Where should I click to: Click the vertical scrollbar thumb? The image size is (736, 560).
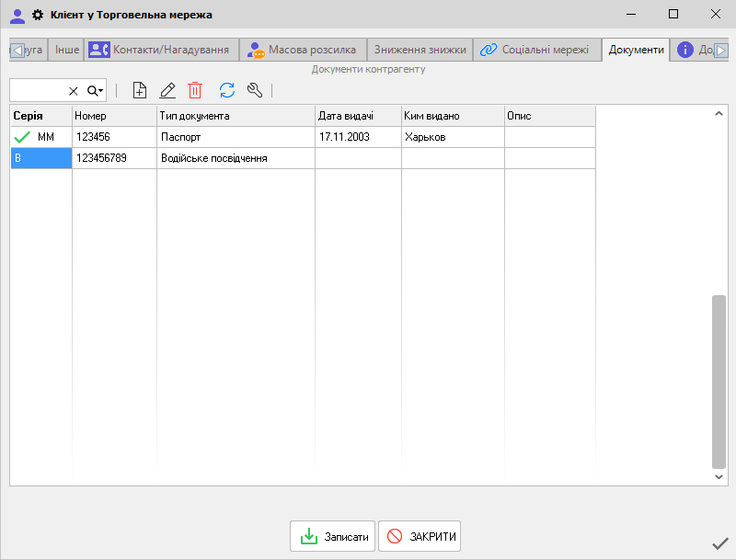coord(719,382)
